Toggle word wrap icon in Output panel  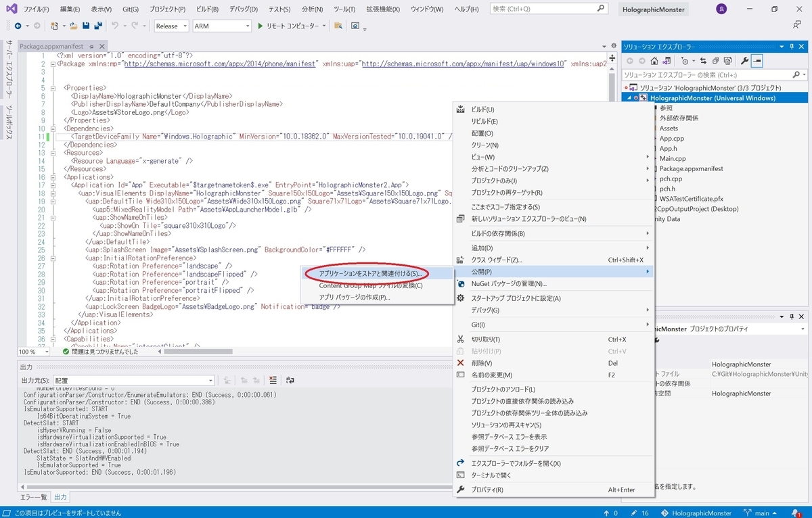click(x=290, y=381)
